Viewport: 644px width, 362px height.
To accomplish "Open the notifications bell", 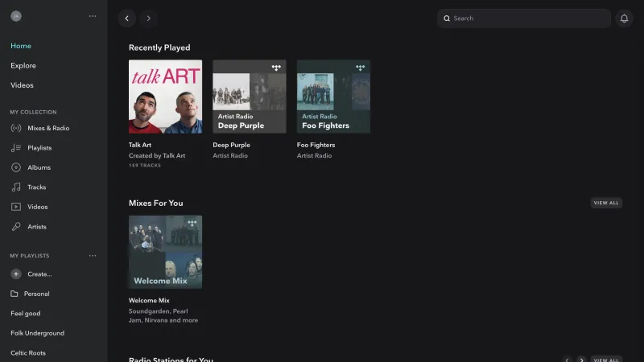I will pyautogui.click(x=624, y=19).
